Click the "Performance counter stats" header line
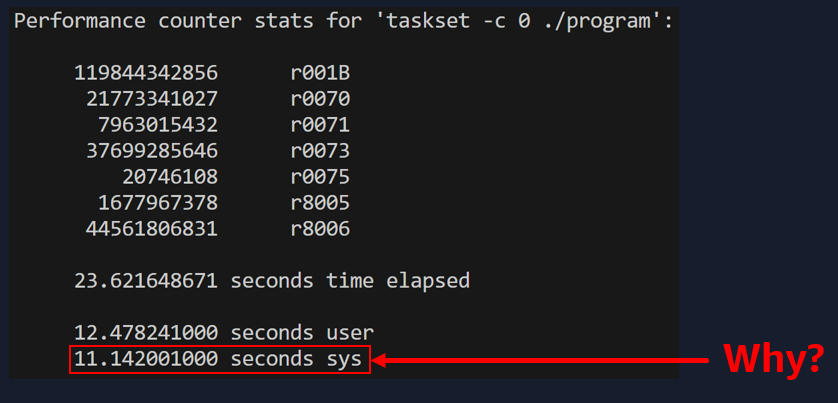 343,21
